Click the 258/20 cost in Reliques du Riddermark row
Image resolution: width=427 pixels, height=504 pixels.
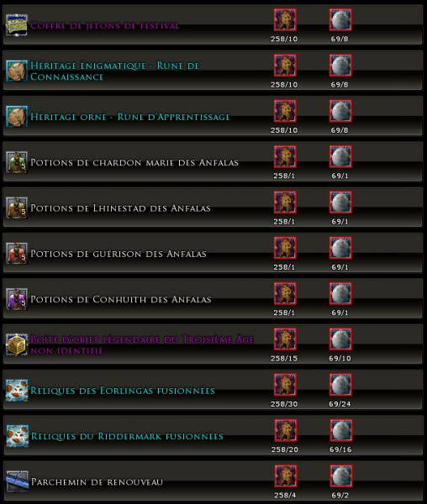tap(285, 449)
